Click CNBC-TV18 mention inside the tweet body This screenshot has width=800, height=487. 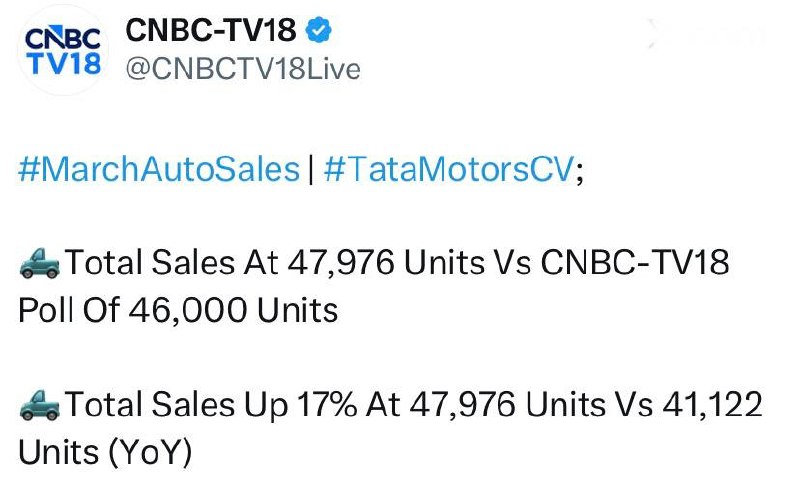coord(635,265)
